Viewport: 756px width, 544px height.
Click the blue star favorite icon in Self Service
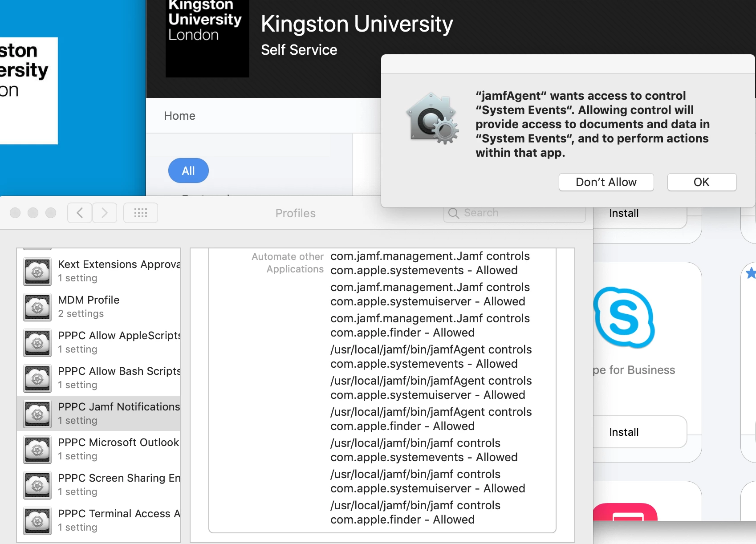[x=751, y=273]
